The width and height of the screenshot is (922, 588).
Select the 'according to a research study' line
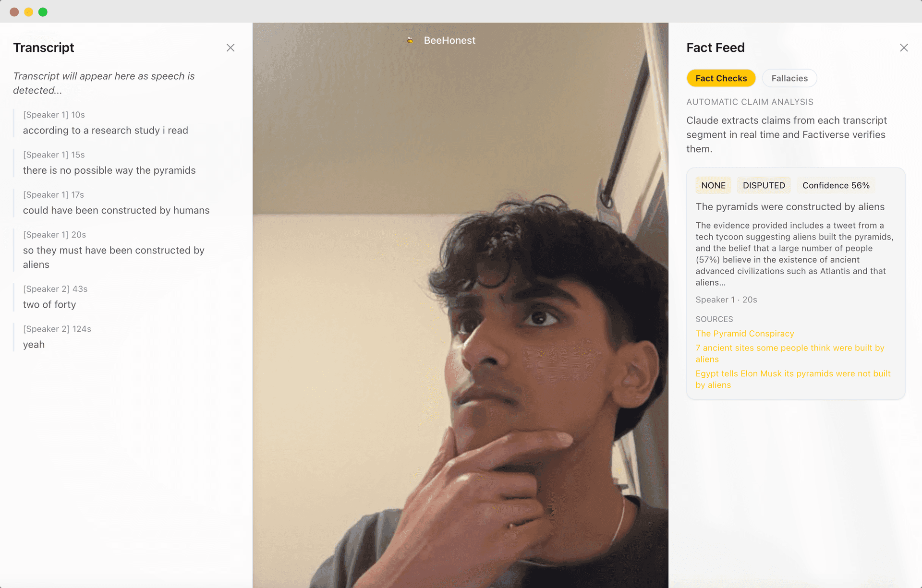(105, 130)
